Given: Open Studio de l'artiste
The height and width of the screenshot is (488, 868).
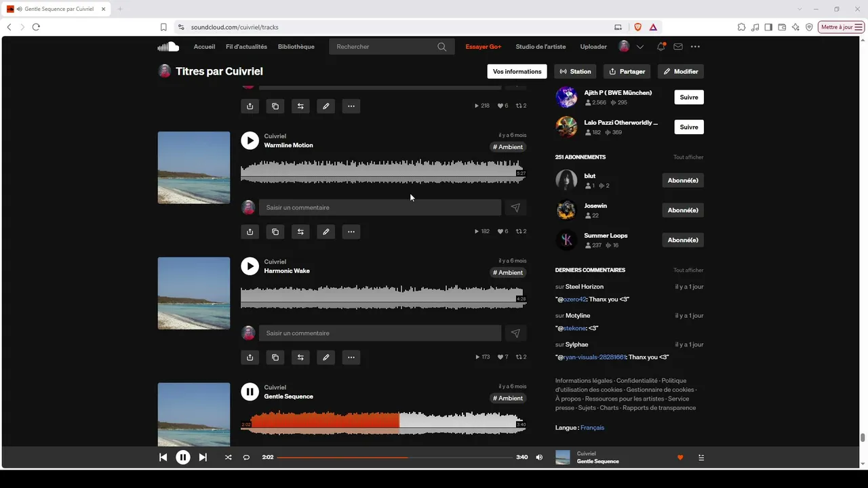Looking at the screenshot, I should pyautogui.click(x=540, y=47).
